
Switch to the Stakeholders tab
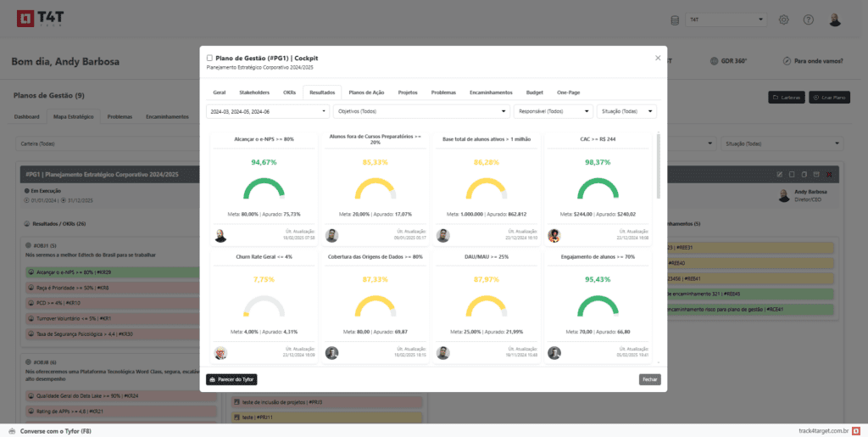(254, 92)
